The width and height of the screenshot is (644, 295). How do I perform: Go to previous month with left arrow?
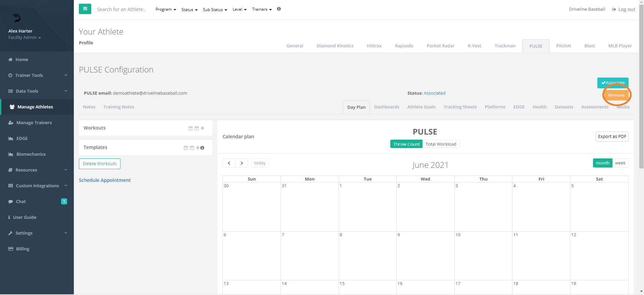(229, 163)
